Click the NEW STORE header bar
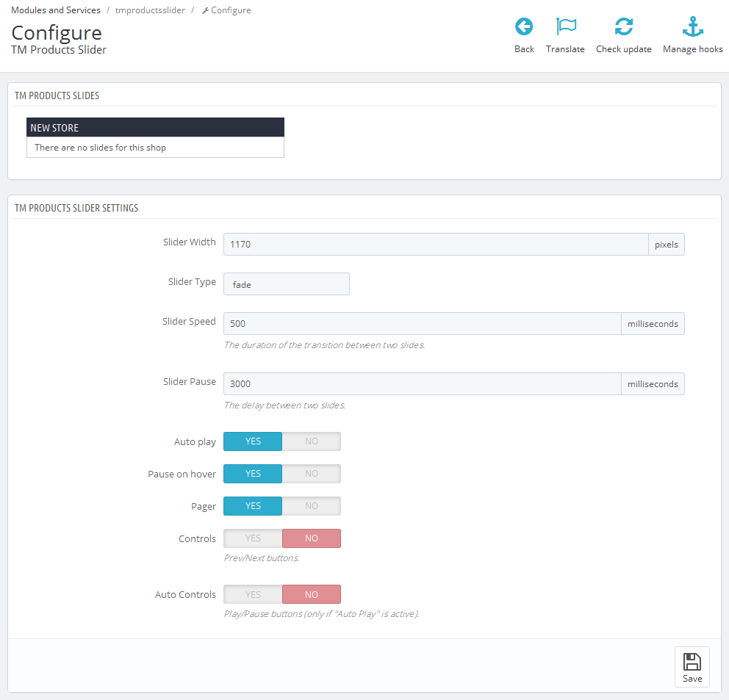 tap(155, 127)
